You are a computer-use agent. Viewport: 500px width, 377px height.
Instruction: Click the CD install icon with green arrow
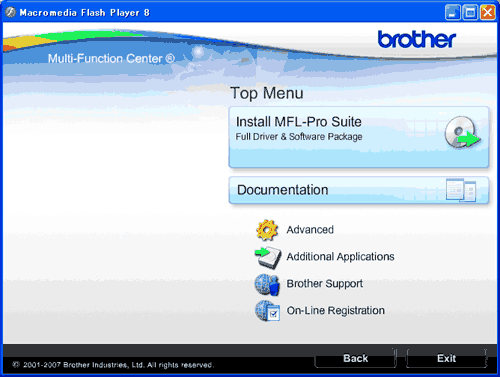tap(463, 133)
